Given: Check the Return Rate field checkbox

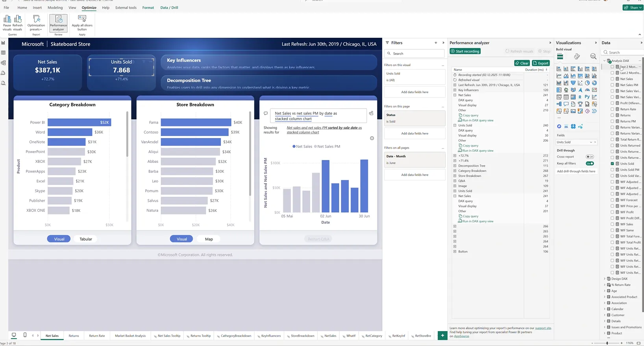Looking at the screenshot, I should point(612,109).
